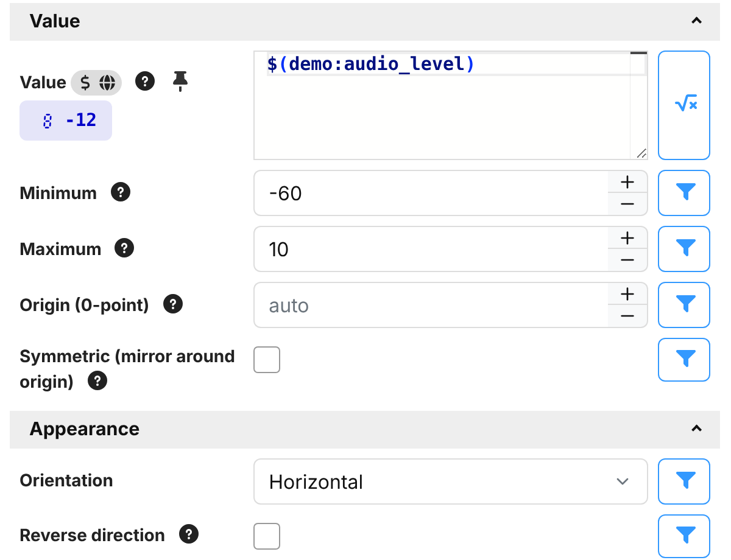Open help for Symmetric option

97,382
